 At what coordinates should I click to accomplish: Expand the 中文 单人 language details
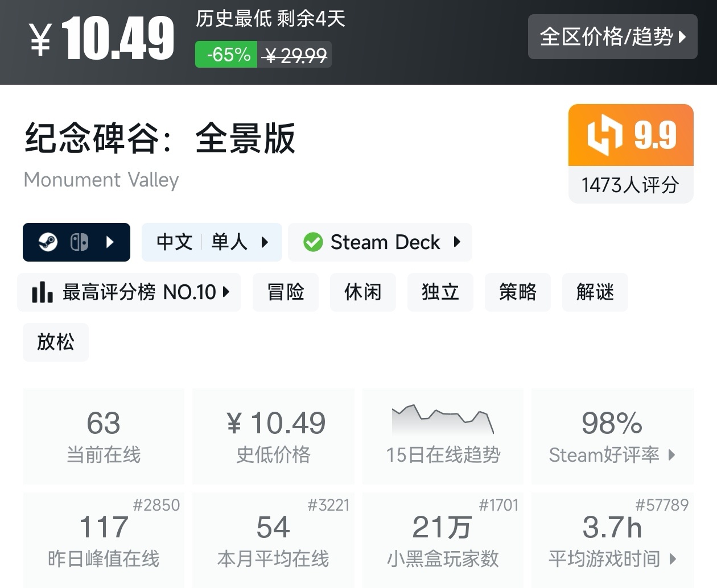coord(212,242)
